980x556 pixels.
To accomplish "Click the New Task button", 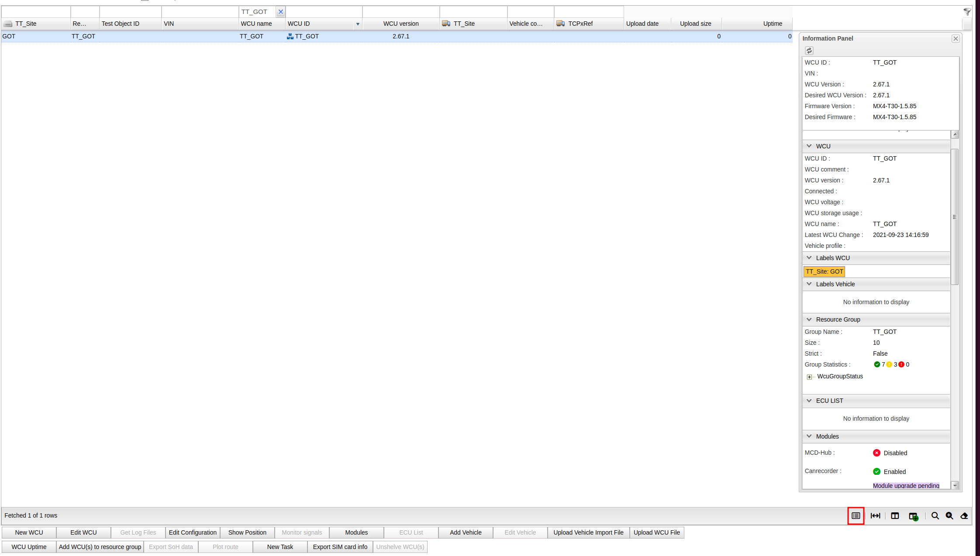I will [x=280, y=547].
